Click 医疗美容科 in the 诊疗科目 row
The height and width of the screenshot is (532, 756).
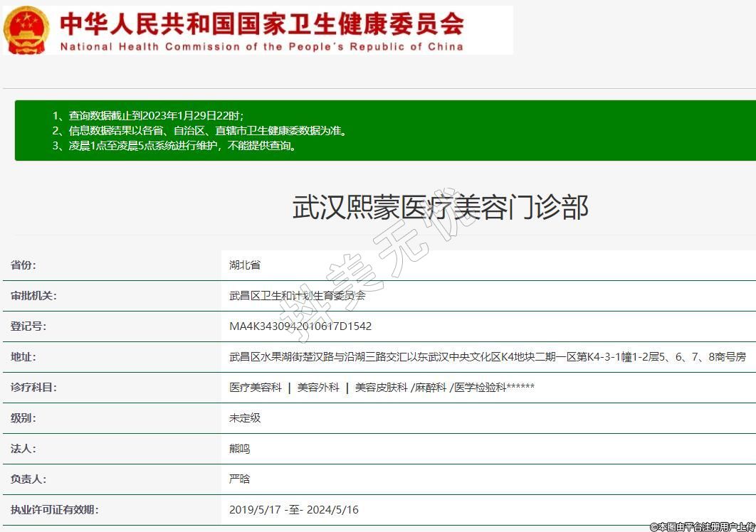click(x=256, y=388)
